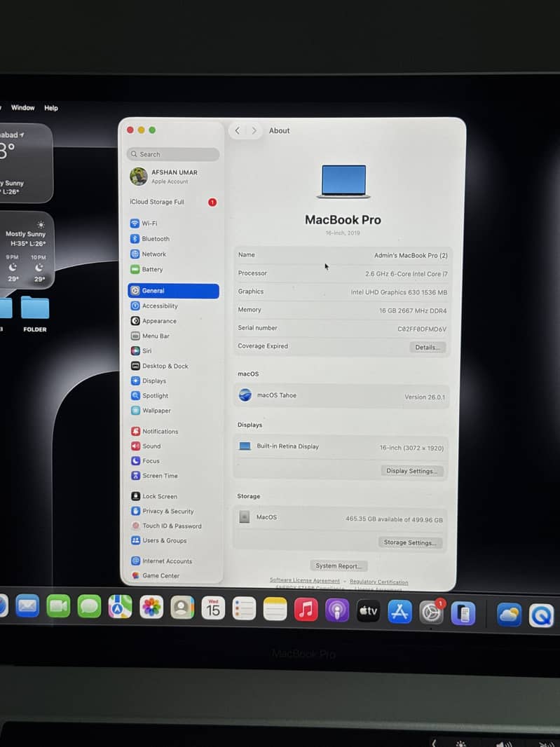Screen dimensions: 560x747
Task: Open Storage Settings... button
Action: (x=410, y=542)
